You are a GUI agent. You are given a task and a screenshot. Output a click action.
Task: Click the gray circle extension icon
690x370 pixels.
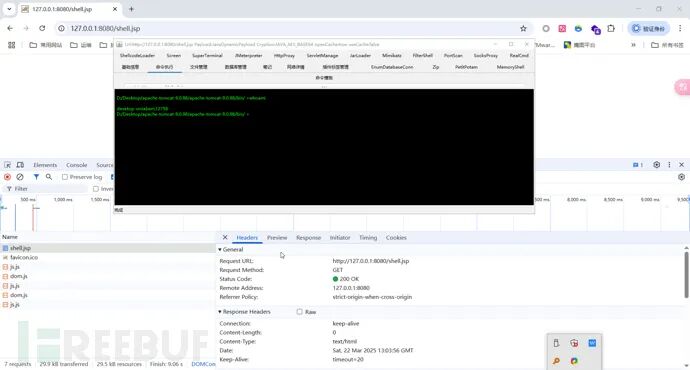point(546,28)
